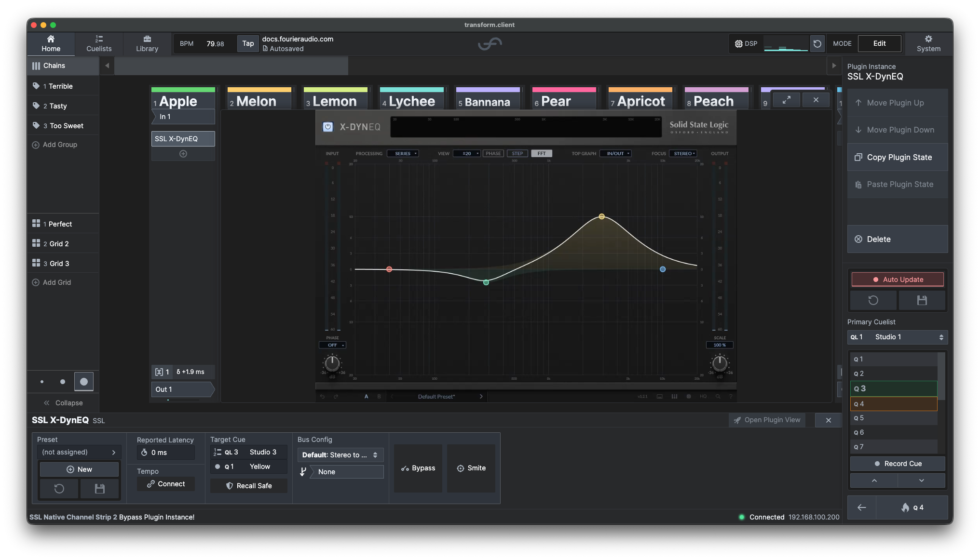Click the Add Grid plus icon
980x560 pixels.
tap(36, 282)
